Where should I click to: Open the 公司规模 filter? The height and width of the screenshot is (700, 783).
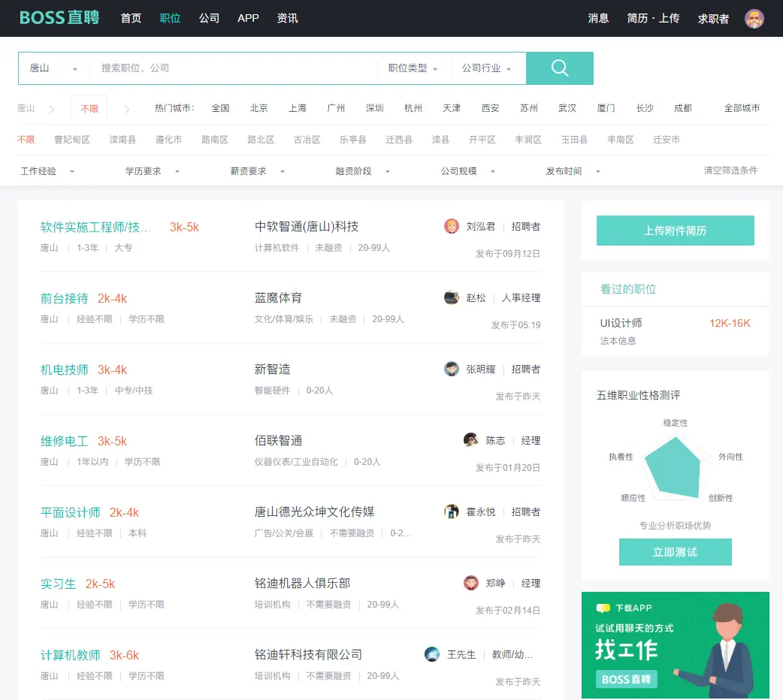[x=468, y=171]
